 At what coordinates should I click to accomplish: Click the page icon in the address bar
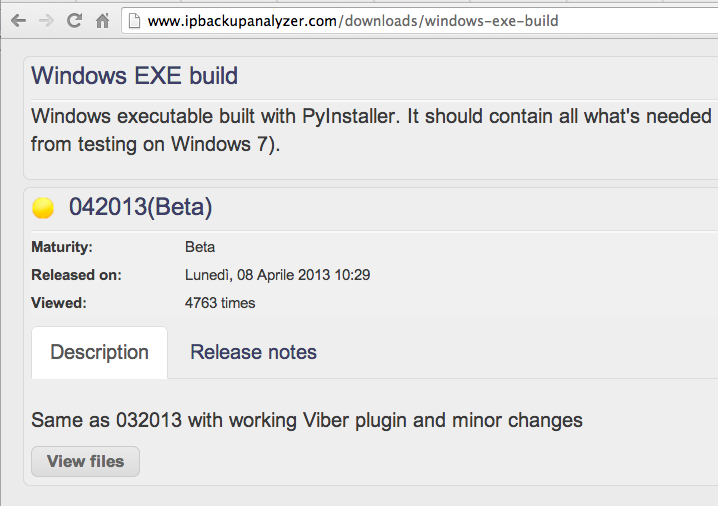point(135,20)
